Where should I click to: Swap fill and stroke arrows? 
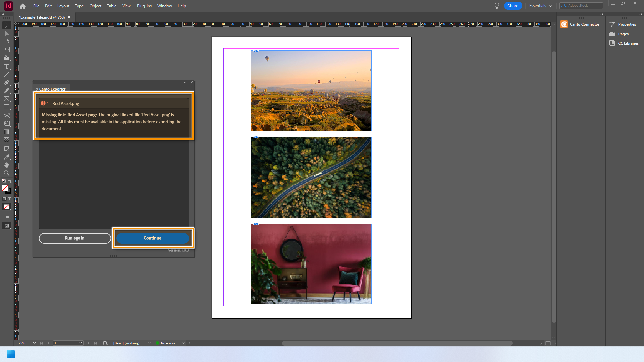pyautogui.click(x=10, y=181)
